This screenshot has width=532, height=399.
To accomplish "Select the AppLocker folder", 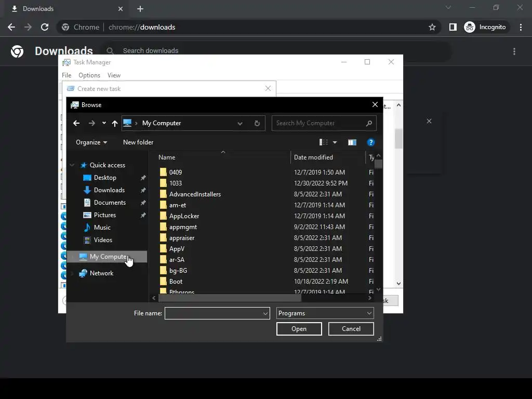I will pyautogui.click(x=184, y=216).
